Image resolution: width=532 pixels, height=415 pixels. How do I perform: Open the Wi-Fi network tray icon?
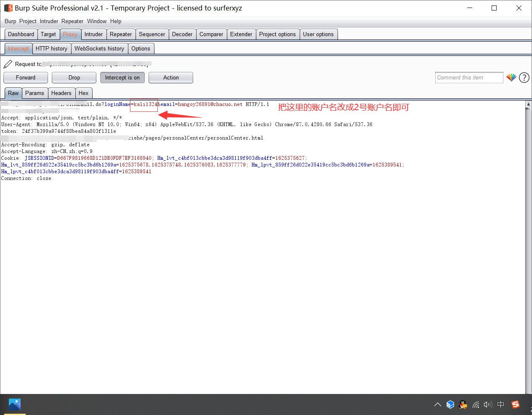tap(476, 404)
